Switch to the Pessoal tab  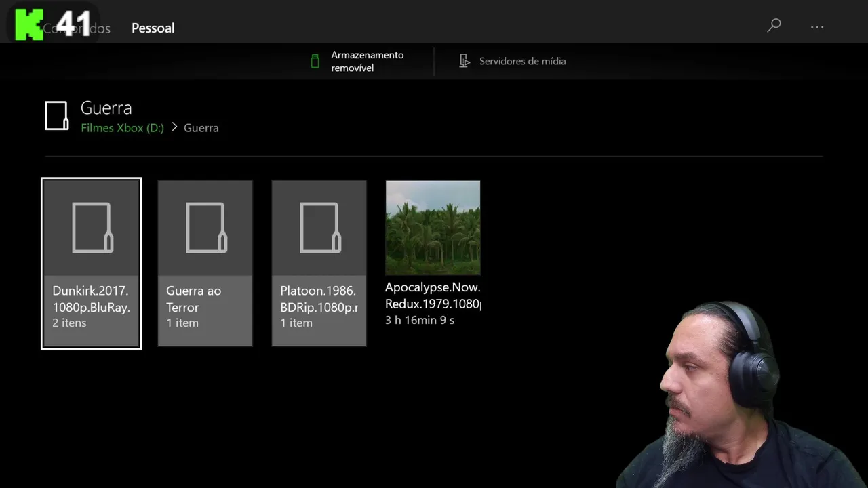coord(153,28)
